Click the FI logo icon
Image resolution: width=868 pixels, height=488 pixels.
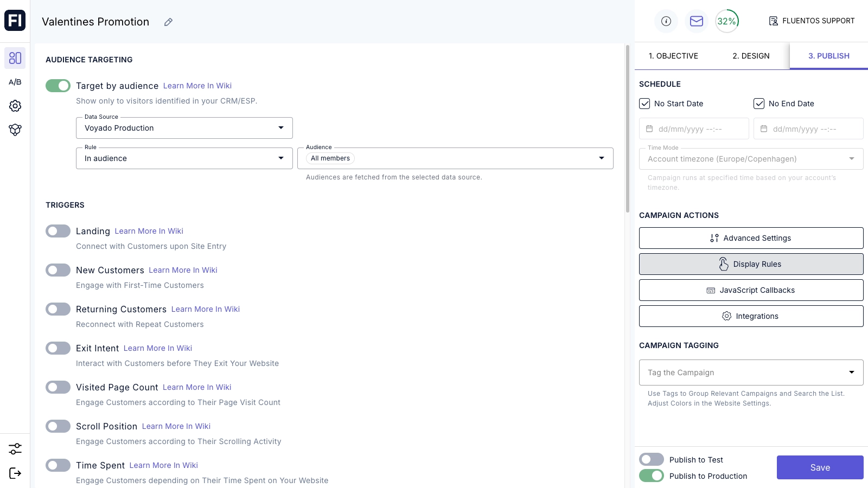pyautogui.click(x=15, y=21)
